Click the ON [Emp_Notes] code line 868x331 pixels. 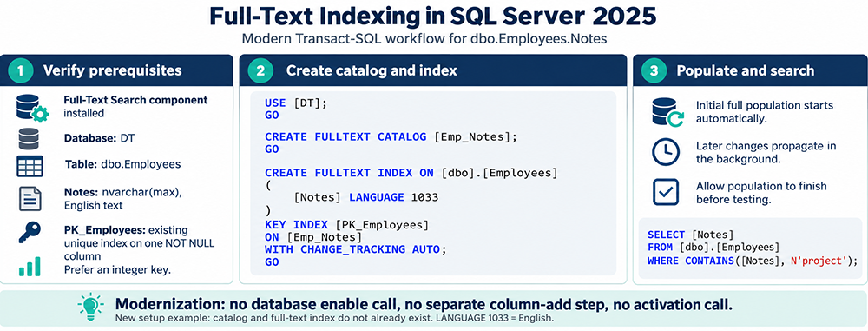[313, 237]
